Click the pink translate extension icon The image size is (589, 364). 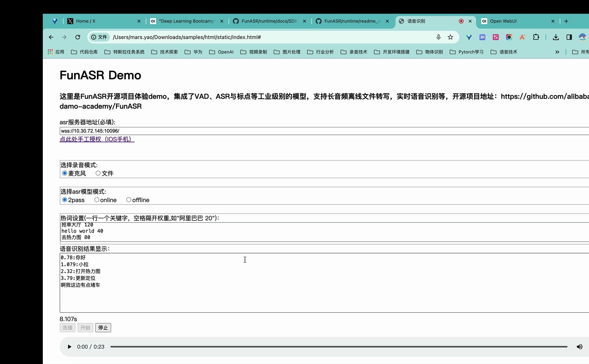pos(496,37)
